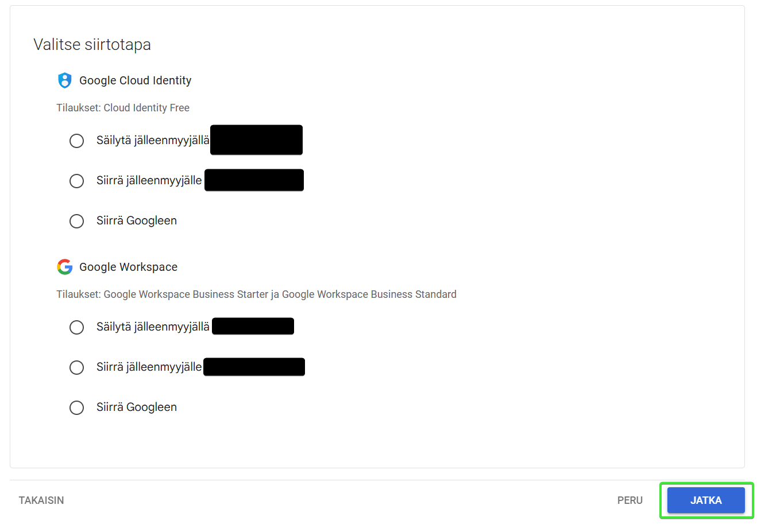Click redacted reseller name beside Cloud Identity Säilytä option
This screenshot has height=532, width=757.
tap(256, 140)
